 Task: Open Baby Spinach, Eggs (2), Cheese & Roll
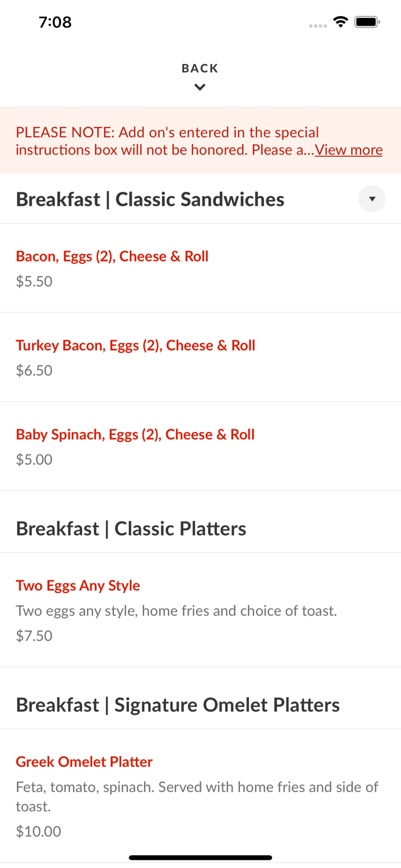[135, 435]
